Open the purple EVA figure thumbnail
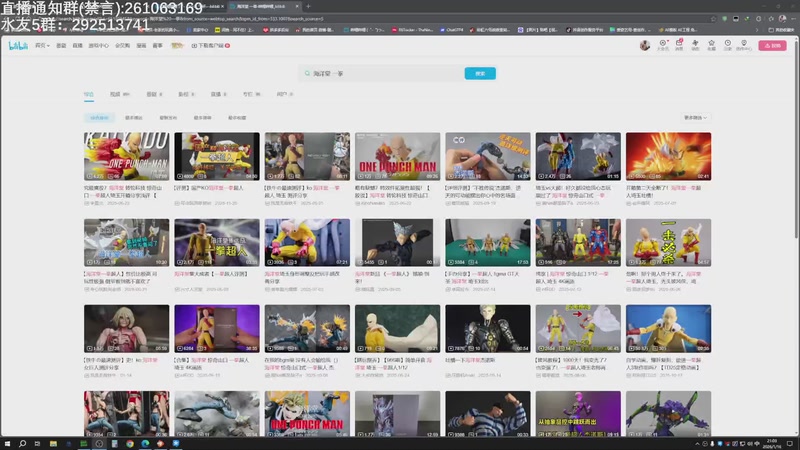Viewport: 800px width, 450px height. 668,414
